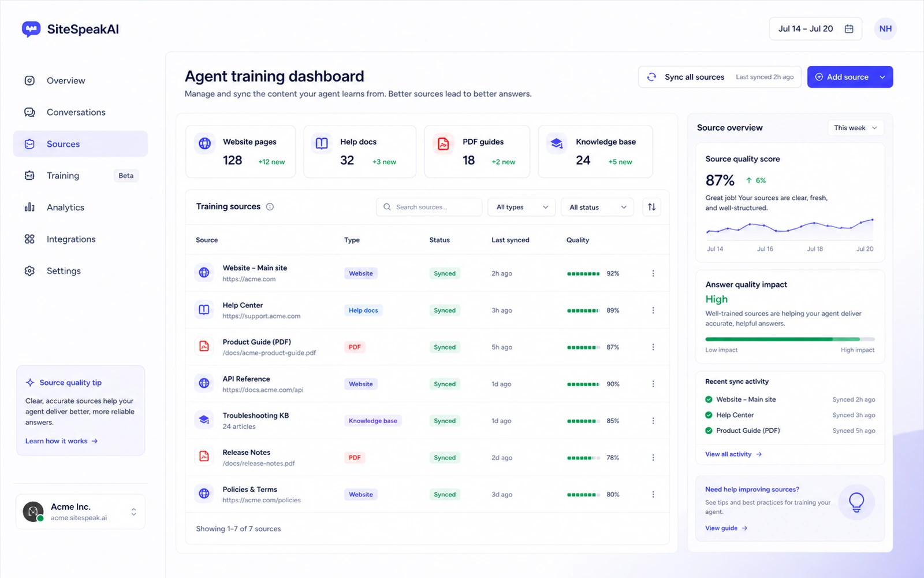This screenshot has width=924, height=578.
Task: Open the calendar icon in date range
Action: pyautogui.click(x=849, y=29)
